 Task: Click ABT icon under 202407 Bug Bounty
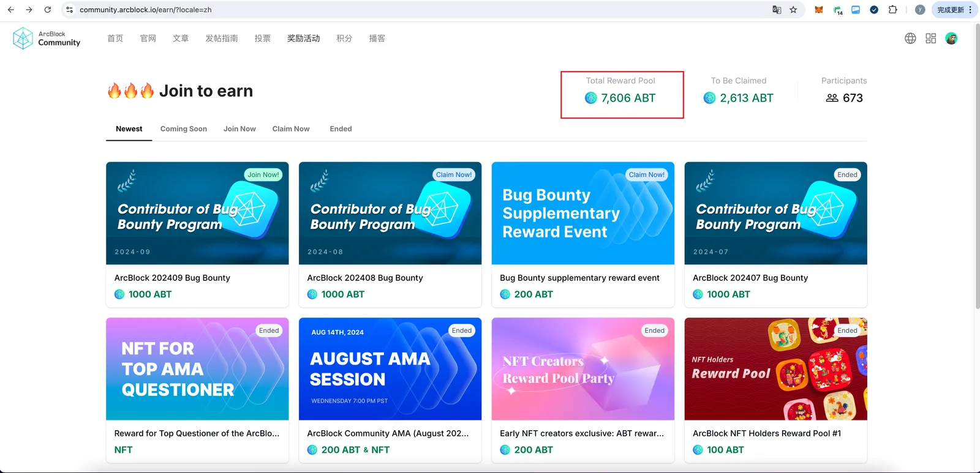[698, 294]
